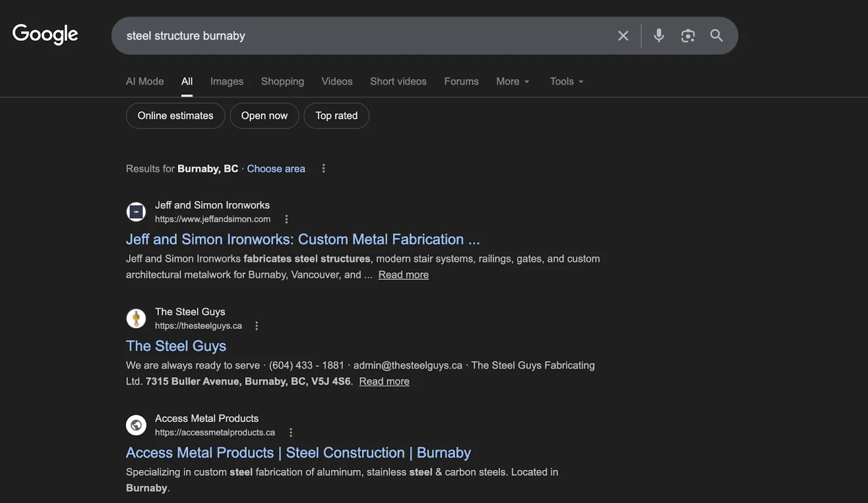The width and height of the screenshot is (868, 503).
Task: Click the https://www.jeffandsimon.com URL text
Action: pyautogui.click(x=213, y=219)
